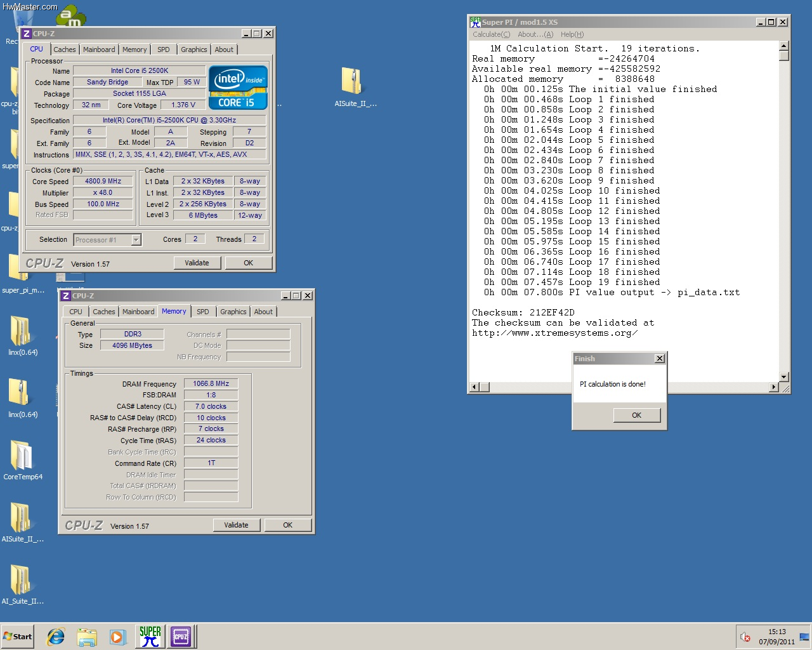This screenshot has height=650, width=812.
Task: Select CPU tab in the lower CPU-Z window
Action: point(75,312)
